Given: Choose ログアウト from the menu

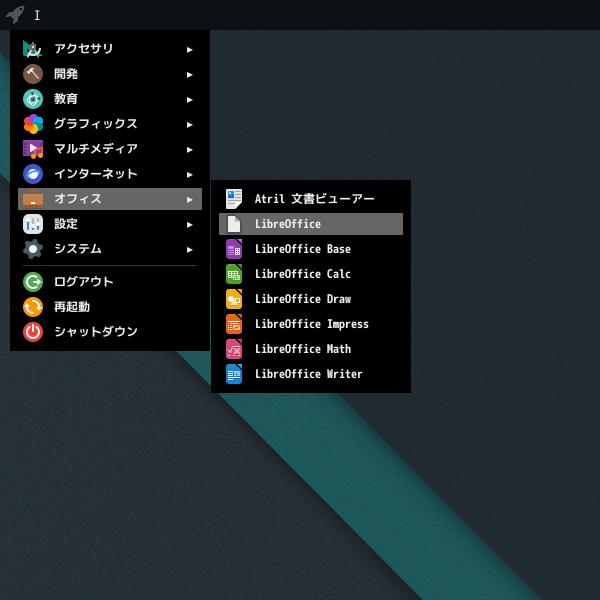Looking at the screenshot, I should [110, 282].
